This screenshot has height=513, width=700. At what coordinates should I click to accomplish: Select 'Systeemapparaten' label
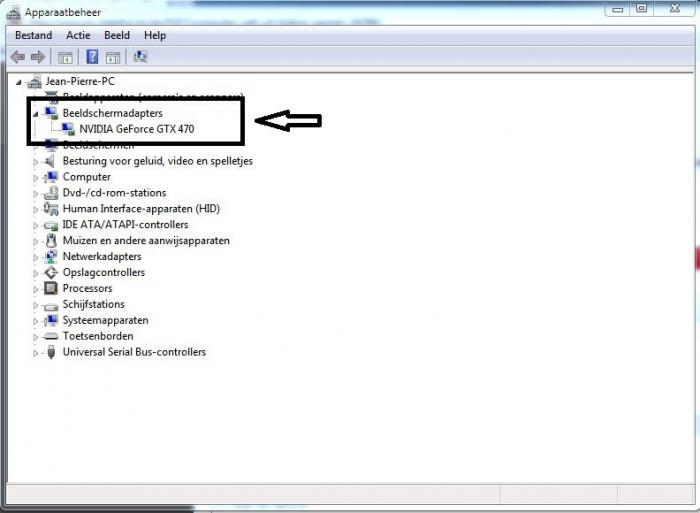(105, 320)
